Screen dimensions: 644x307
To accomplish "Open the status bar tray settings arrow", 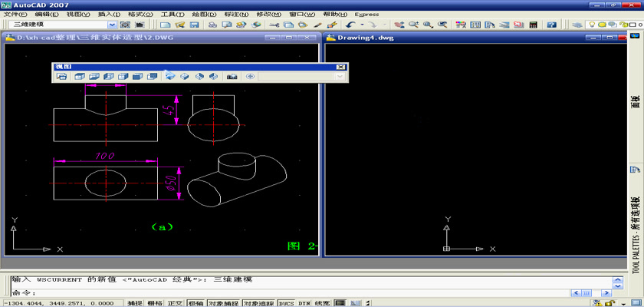I will [623, 303].
